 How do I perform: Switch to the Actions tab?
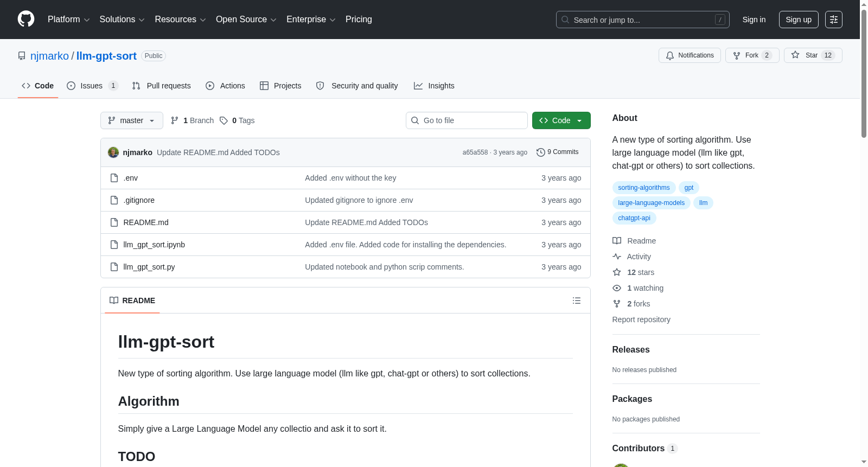[x=226, y=86]
